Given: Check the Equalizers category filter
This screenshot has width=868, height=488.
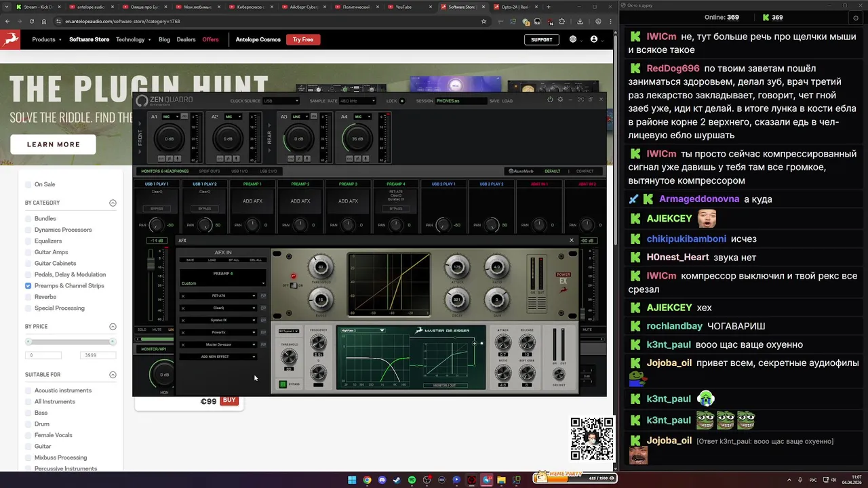Looking at the screenshot, I should coord(28,241).
